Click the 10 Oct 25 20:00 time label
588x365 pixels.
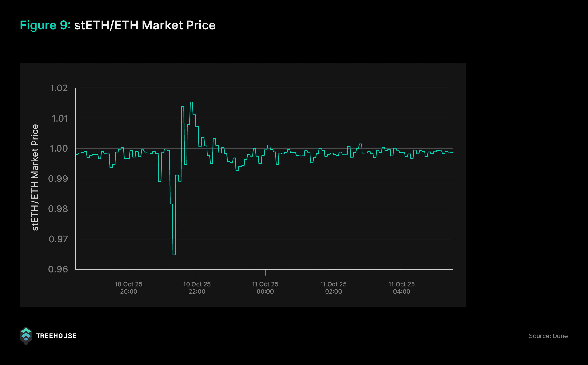click(x=129, y=288)
